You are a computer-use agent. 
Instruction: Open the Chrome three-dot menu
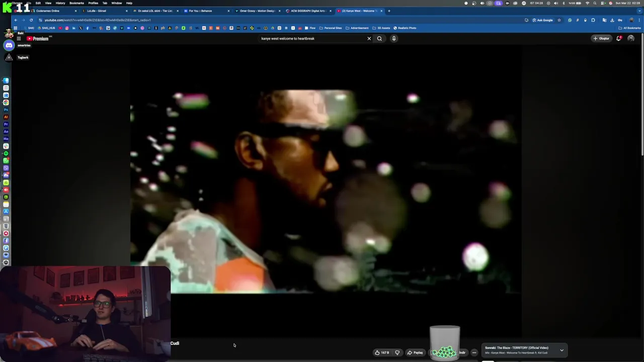[x=639, y=20]
